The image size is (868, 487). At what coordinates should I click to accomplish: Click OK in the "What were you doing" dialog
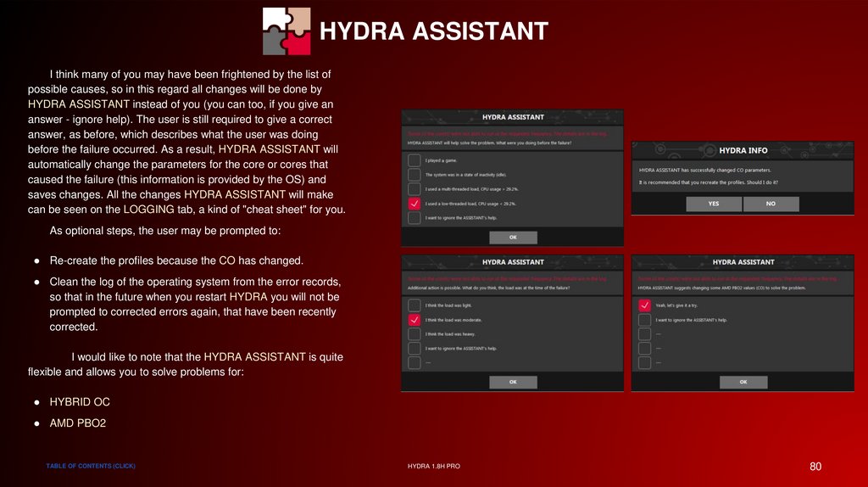[x=513, y=237]
